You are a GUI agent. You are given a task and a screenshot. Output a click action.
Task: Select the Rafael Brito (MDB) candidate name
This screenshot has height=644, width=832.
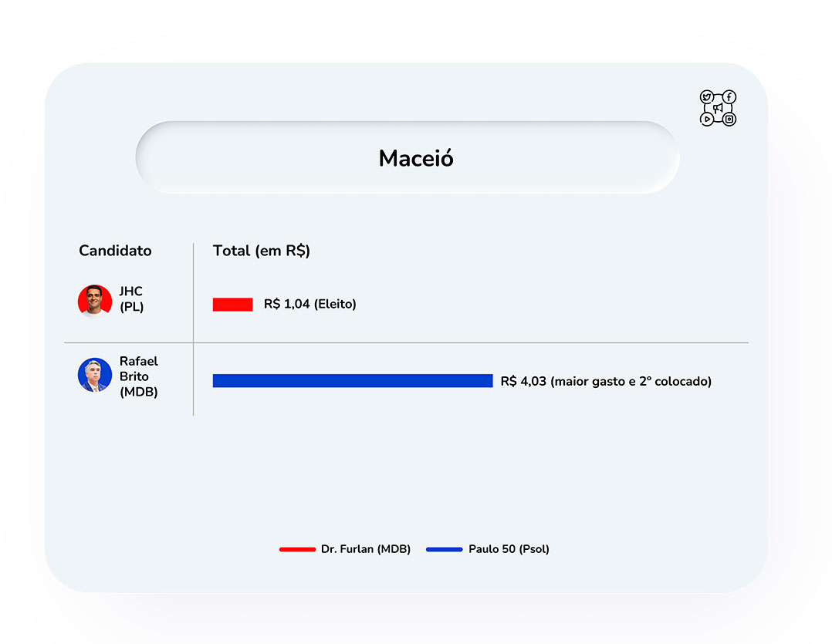138,376
